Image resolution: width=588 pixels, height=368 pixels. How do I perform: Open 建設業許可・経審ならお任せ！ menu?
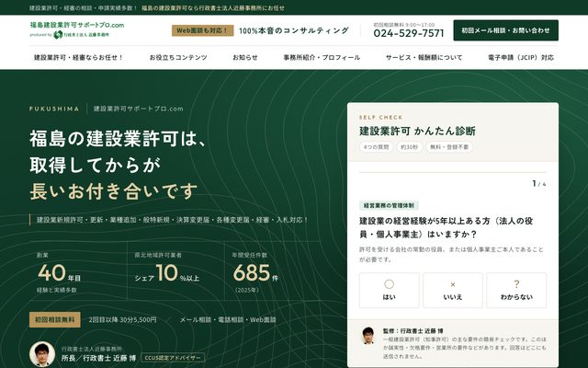click(x=78, y=57)
